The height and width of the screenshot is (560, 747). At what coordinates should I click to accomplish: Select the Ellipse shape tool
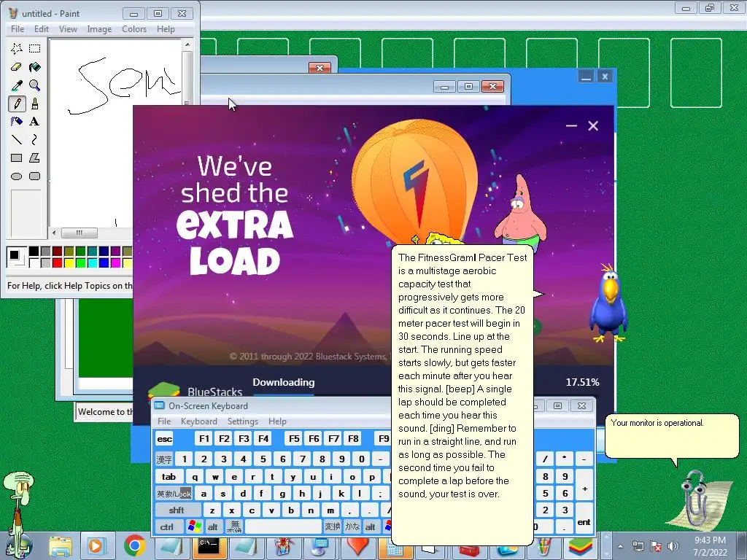17,176
